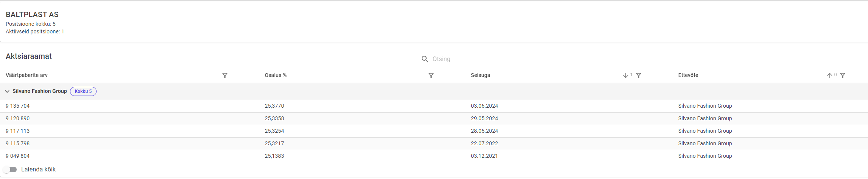
Task: Select the row dated 22.07.2022
Action: point(484,144)
